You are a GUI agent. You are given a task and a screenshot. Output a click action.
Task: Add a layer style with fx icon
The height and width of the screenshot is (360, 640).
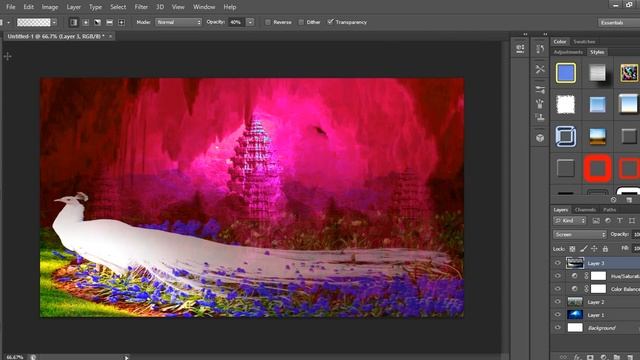point(577,357)
